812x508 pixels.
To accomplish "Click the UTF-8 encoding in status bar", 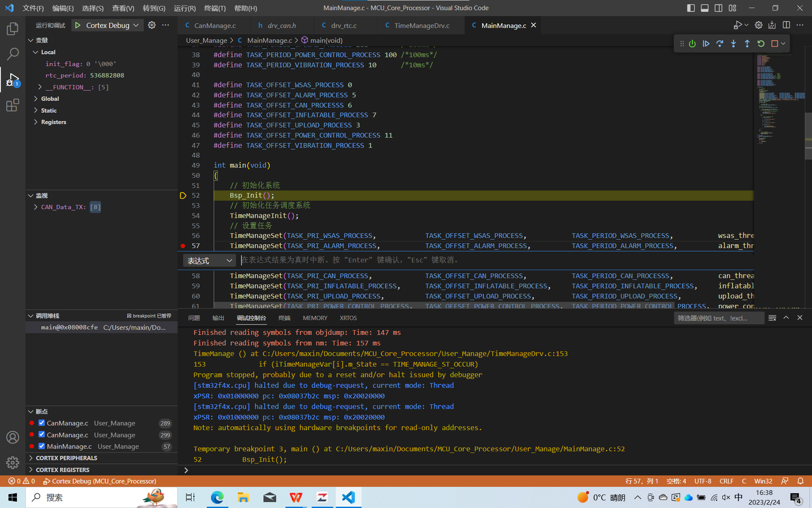I will tap(703, 481).
